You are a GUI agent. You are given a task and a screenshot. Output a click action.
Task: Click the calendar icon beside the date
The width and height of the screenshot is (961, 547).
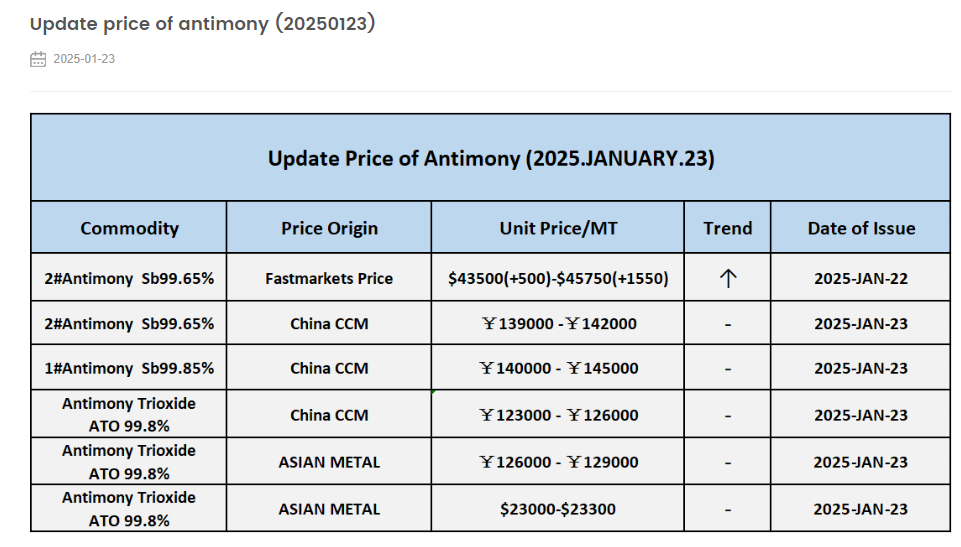pos(38,59)
